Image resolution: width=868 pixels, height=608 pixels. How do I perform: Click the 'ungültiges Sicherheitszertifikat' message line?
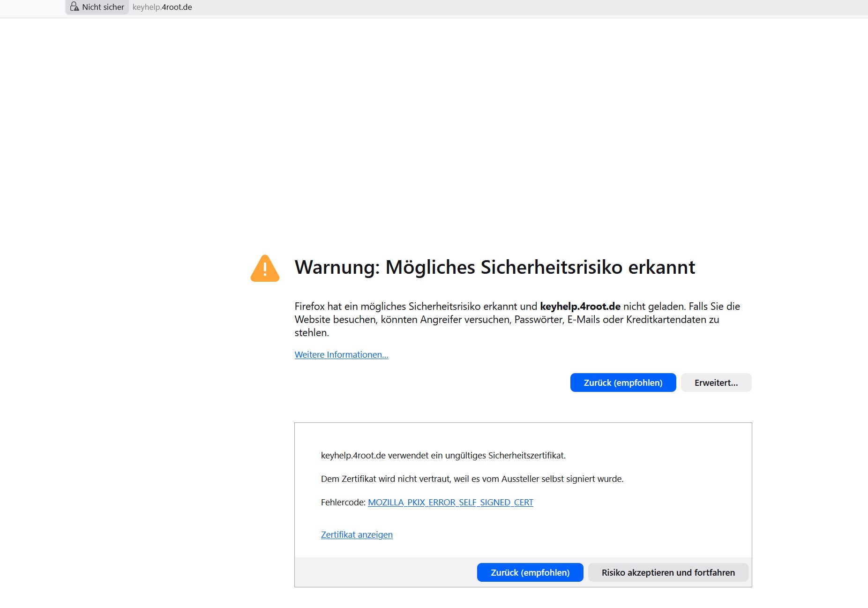443,456
